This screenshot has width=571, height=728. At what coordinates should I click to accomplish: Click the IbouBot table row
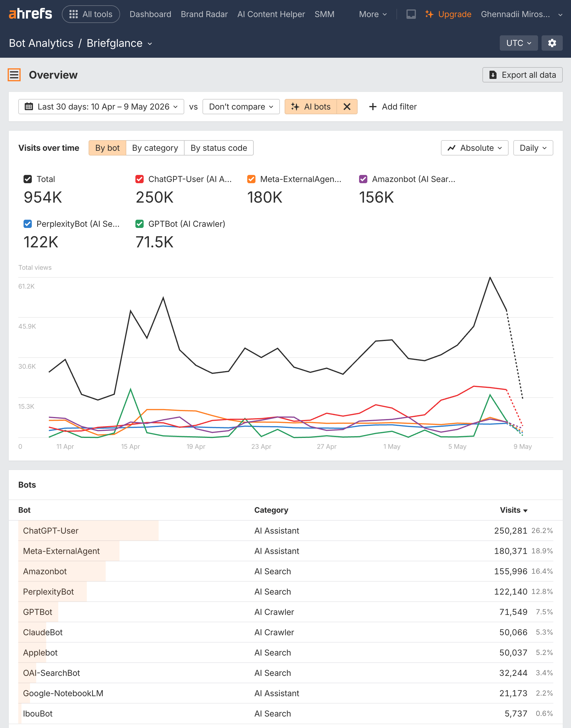pyautogui.click(x=285, y=714)
